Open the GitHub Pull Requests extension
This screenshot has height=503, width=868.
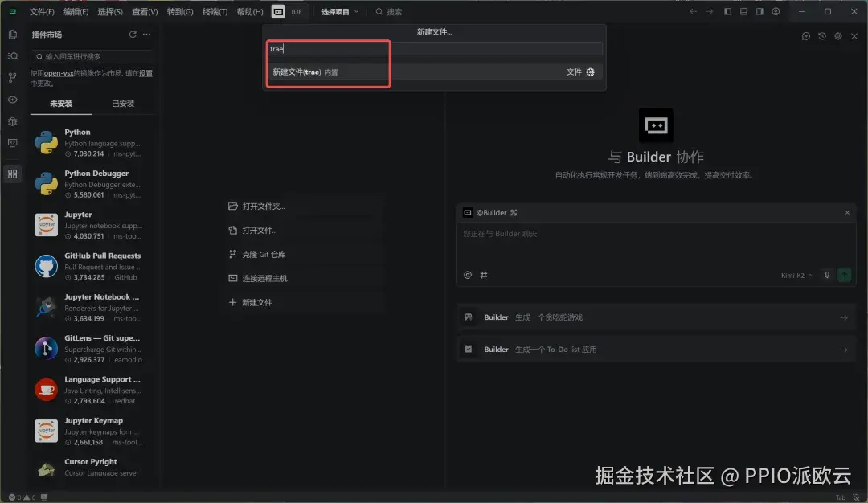[92, 266]
